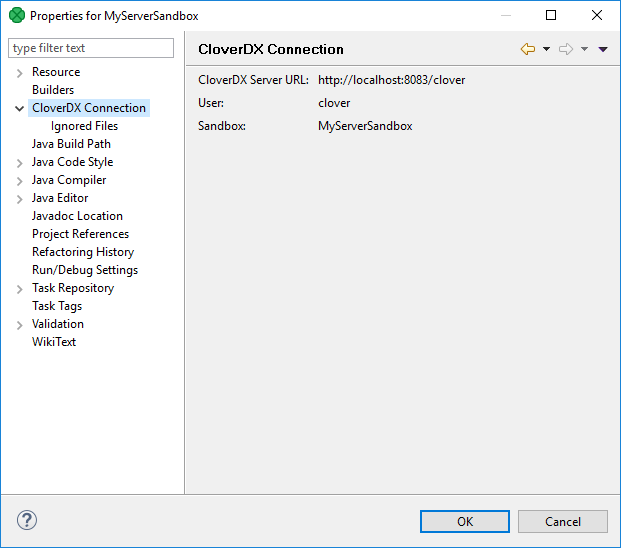Click the forward navigation arrow icon
Image resolution: width=621 pixels, height=548 pixels.
click(x=566, y=49)
